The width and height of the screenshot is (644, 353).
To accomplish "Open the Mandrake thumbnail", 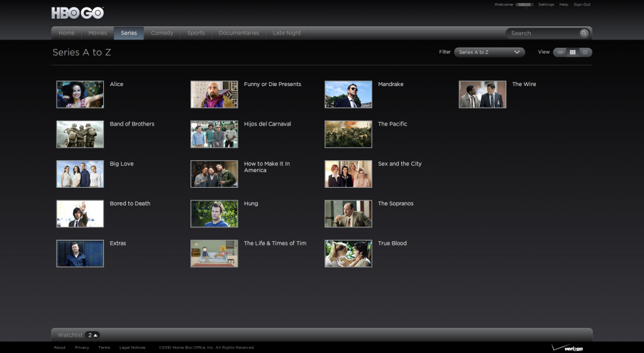I will 348,94.
